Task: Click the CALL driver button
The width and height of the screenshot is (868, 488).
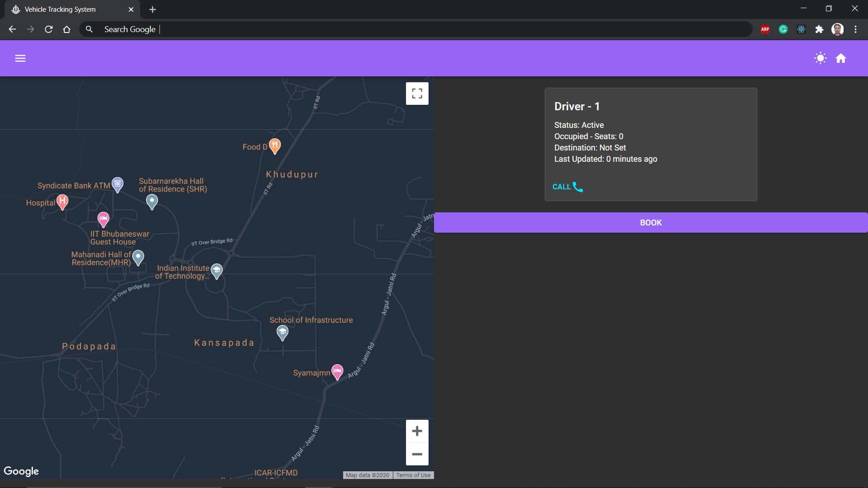Action: 567,187
